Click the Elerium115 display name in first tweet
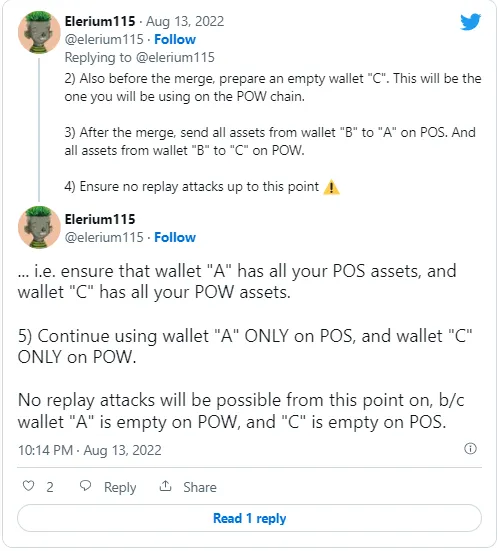The height and width of the screenshot is (551, 498). click(x=100, y=21)
